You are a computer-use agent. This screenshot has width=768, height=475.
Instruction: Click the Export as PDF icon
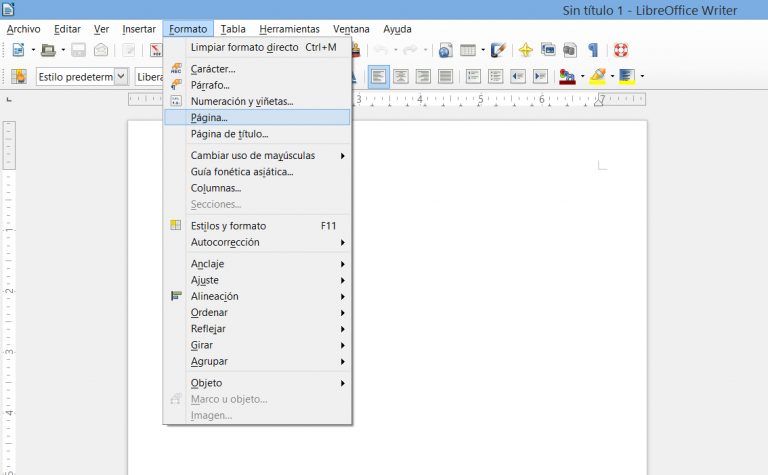pyautogui.click(x=156, y=50)
